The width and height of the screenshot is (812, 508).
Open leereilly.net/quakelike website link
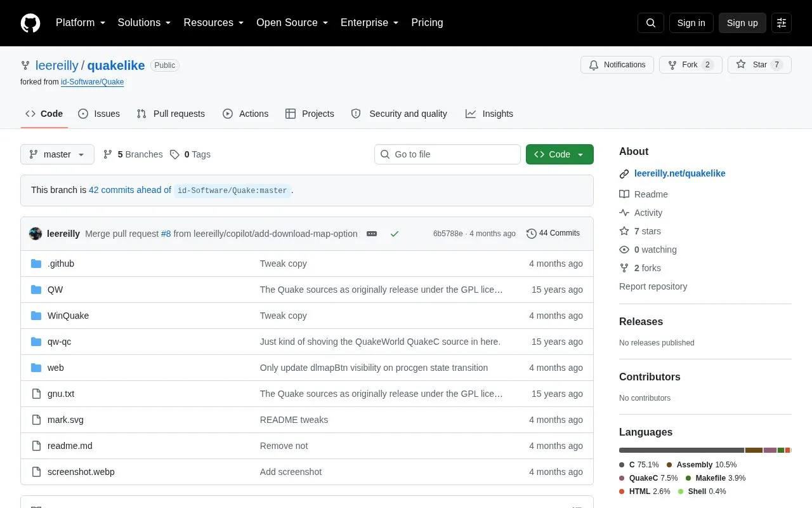click(x=679, y=173)
